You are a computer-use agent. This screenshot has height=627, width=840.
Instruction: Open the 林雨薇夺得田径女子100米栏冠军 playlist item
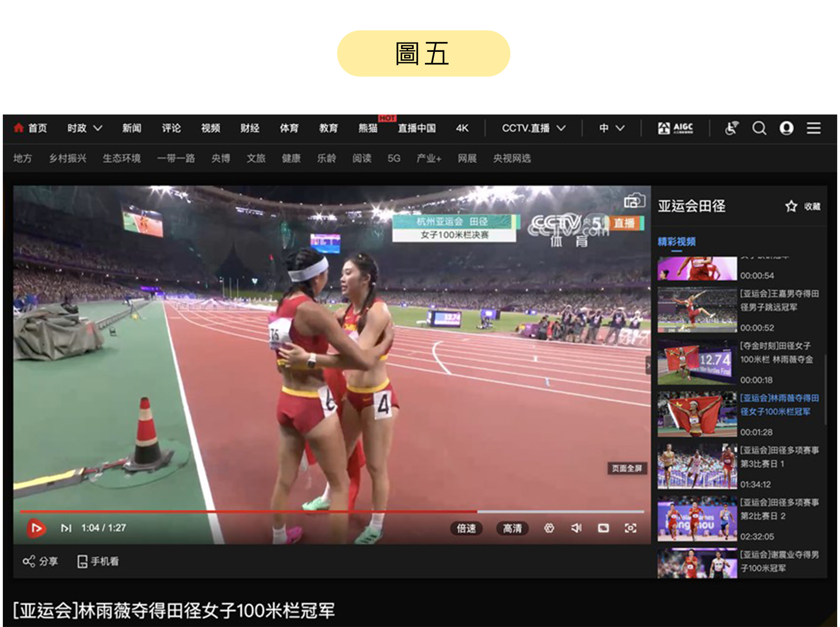pos(739,414)
